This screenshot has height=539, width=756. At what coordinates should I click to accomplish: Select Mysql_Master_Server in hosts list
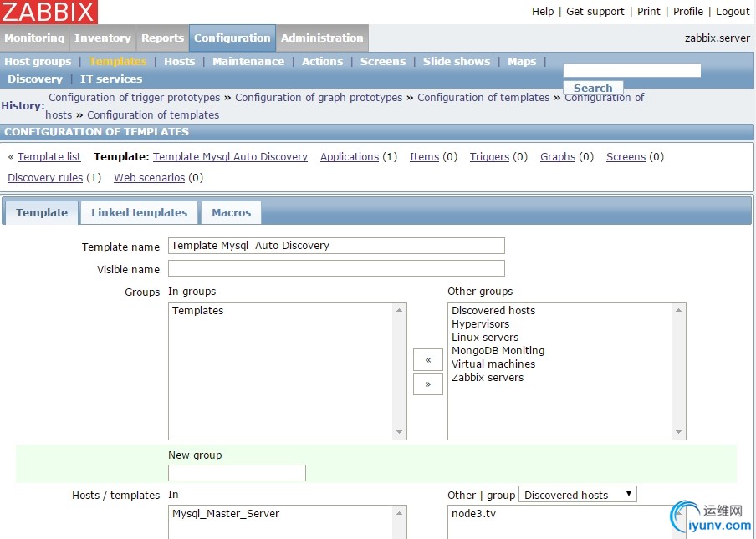[x=226, y=514]
